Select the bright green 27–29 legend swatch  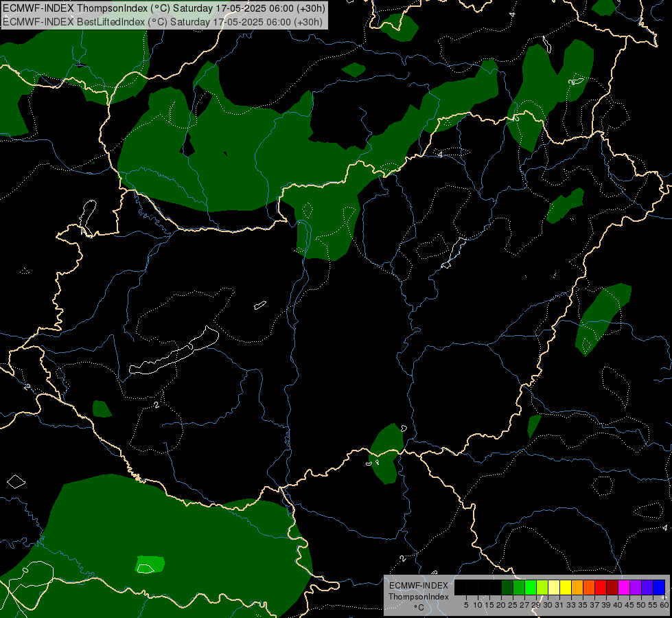531,587
